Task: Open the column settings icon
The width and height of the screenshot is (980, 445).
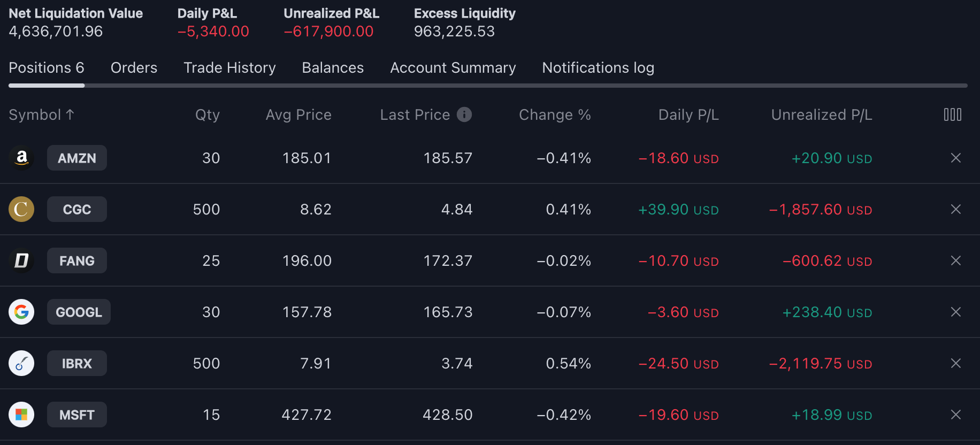Action: coord(952,114)
